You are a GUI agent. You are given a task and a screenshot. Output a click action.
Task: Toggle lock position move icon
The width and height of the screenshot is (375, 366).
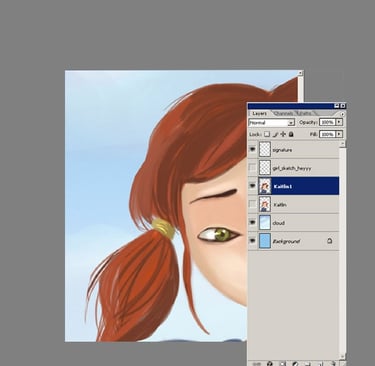click(x=283, y=134)
